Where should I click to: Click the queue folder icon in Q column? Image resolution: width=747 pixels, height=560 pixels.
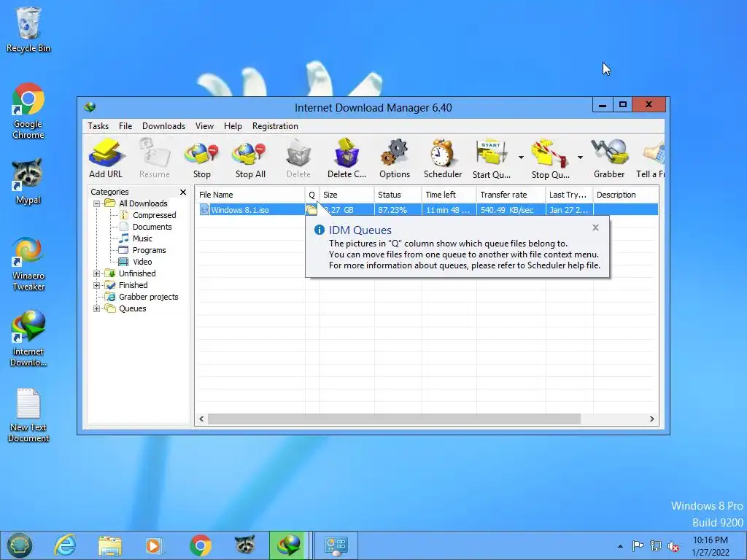(311, 209)
